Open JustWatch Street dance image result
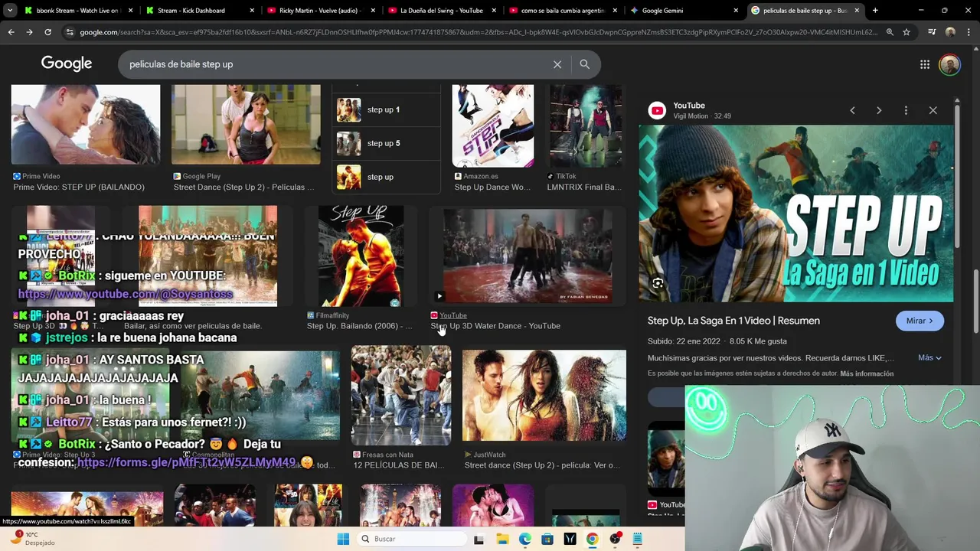 click(544, 395)
